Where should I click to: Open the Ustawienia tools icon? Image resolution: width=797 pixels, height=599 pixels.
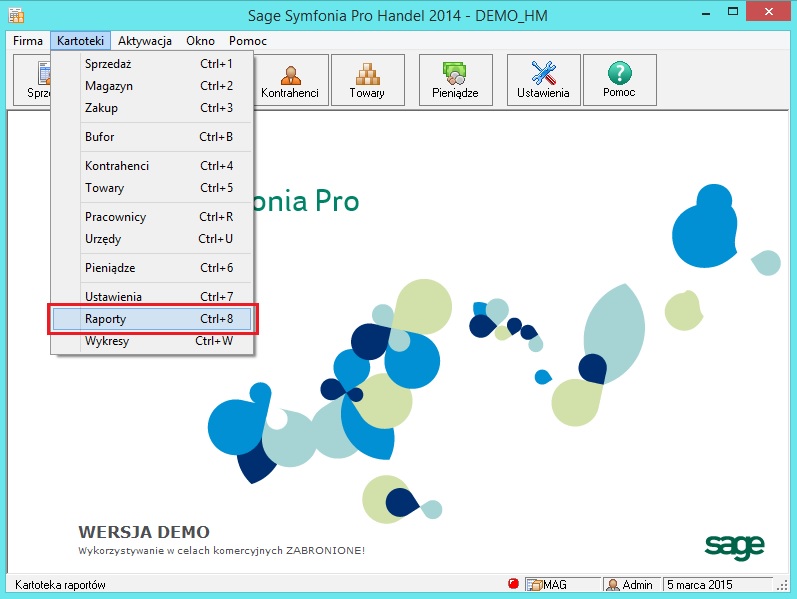tap(543, 73)
